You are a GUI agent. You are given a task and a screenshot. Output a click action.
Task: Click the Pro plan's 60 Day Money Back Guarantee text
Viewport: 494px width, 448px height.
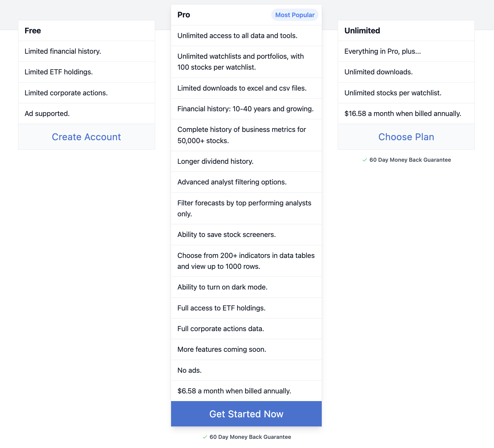[250, 437]
